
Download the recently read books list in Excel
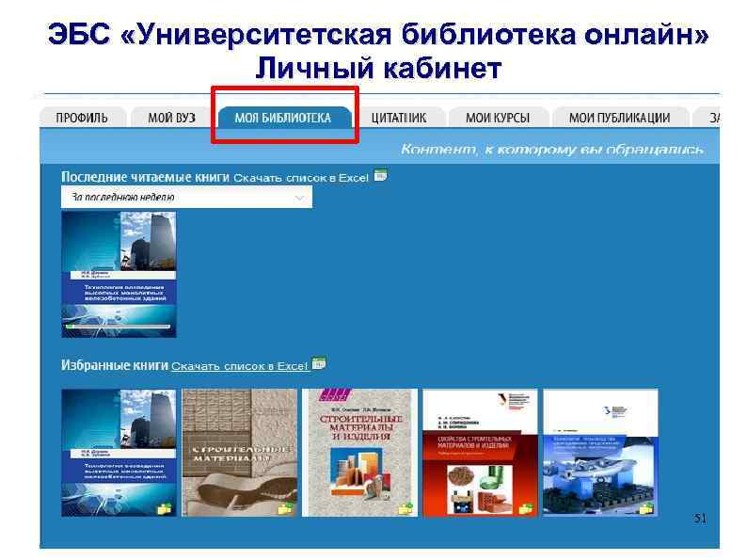point(301,178)
